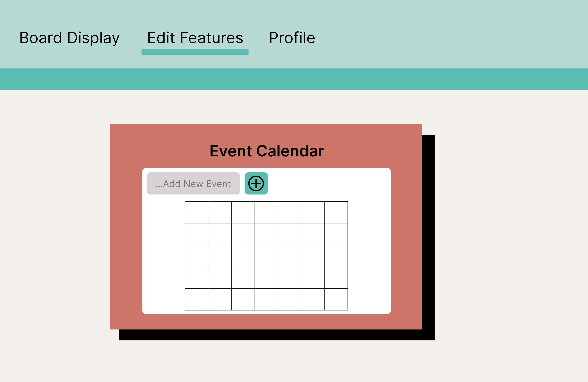Pick second row, second column calendar cell

(x=220, y=234)
